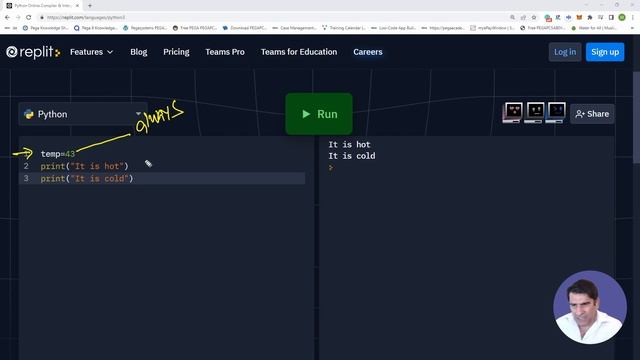Close the Python Online Compiler tab
Image resolution: width=640 pixels, height=360 pixels.
[x=77, y=6]
